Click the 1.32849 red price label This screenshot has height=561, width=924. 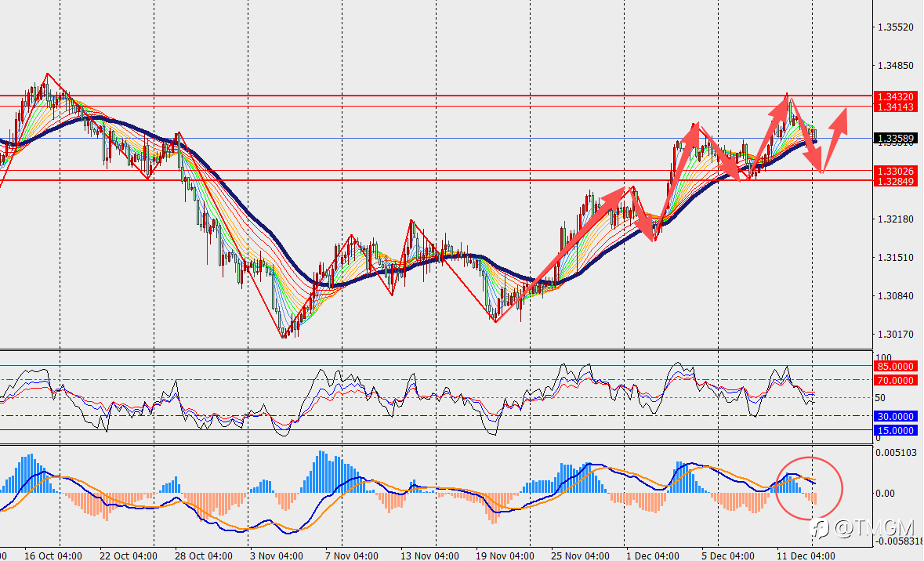[x=894, y=181]
